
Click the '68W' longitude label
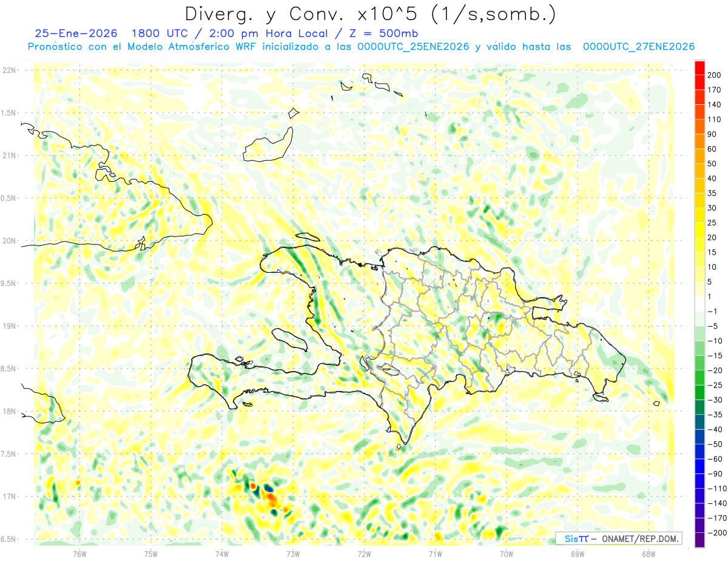(x=648, y=554)
